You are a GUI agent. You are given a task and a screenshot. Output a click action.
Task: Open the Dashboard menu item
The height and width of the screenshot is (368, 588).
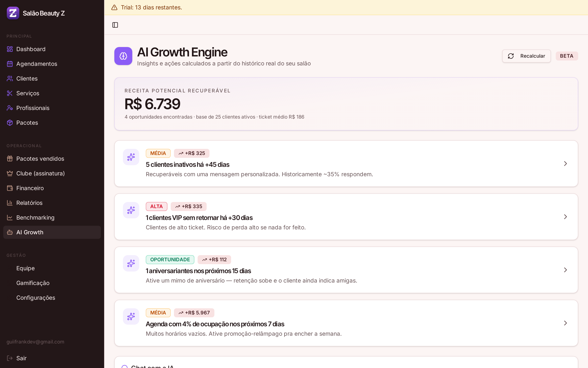pos(52,49)
